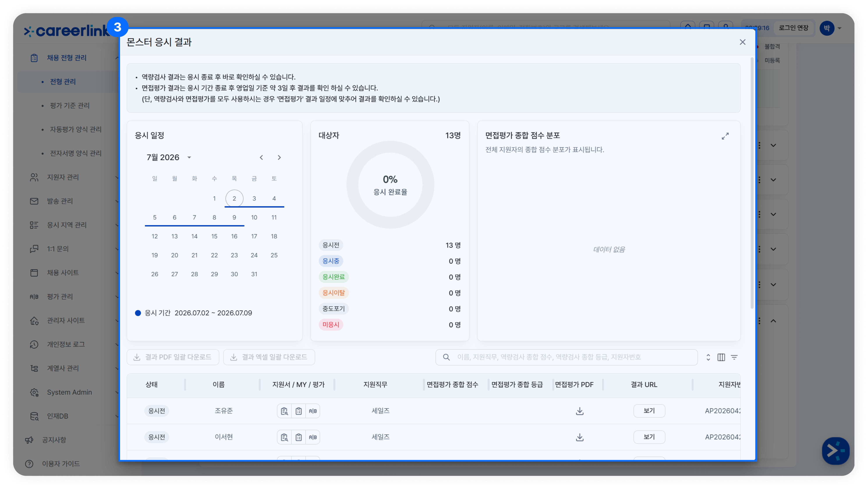Click the search magnifier icon in table toolbar
868x489 pixels.
(x=446, y=357)
